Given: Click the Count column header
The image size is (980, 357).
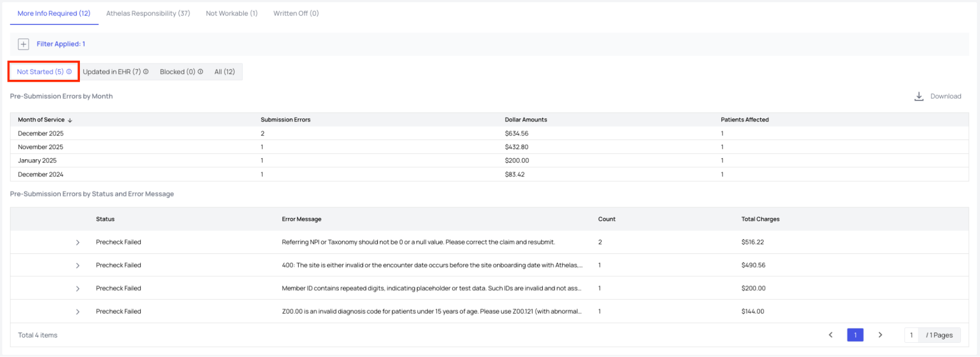Looking at the screenshot, I should coord(606,219).
